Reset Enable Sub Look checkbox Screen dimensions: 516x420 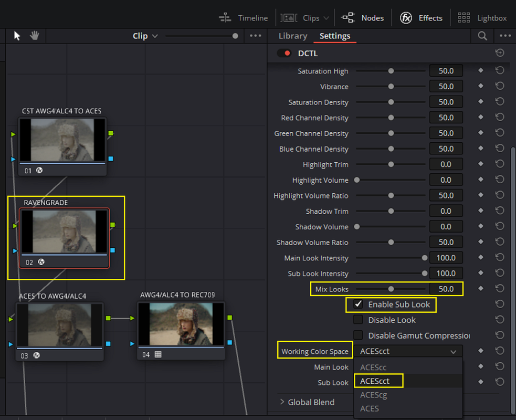tap(500, 304)
